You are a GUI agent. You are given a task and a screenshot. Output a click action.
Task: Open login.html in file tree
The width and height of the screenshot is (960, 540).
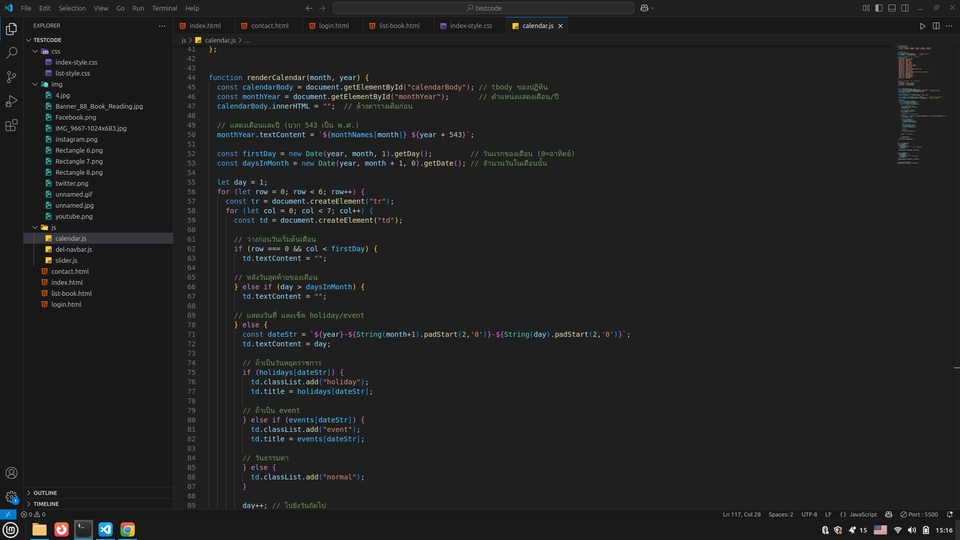point(66,304)
